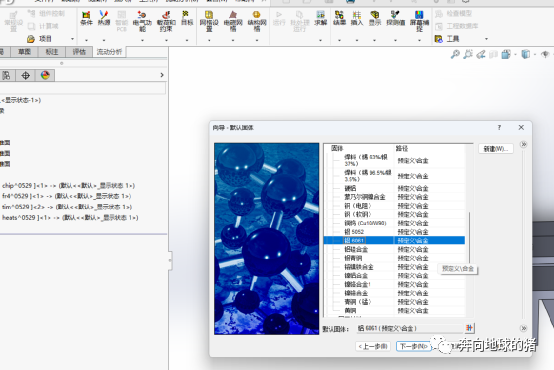Click the 屏幕捕捉 screen capture icon
Screen dimensions: 554x370
[419, 21]
